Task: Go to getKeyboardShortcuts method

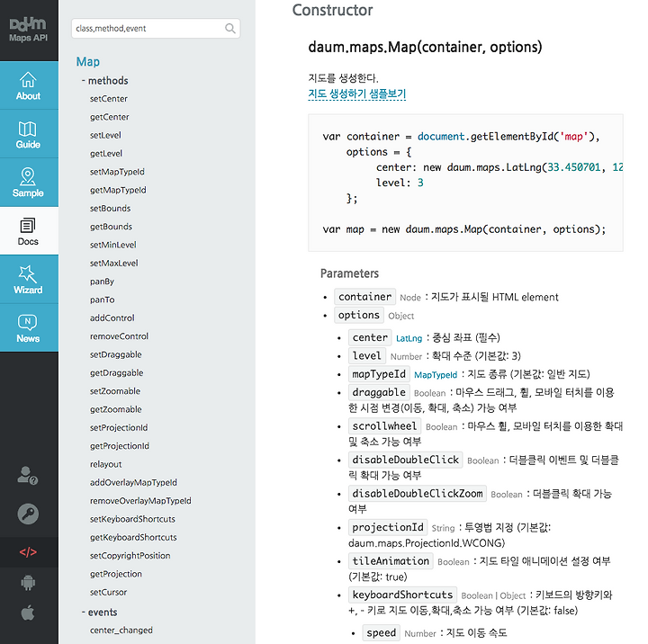Action: click(133, 537)
